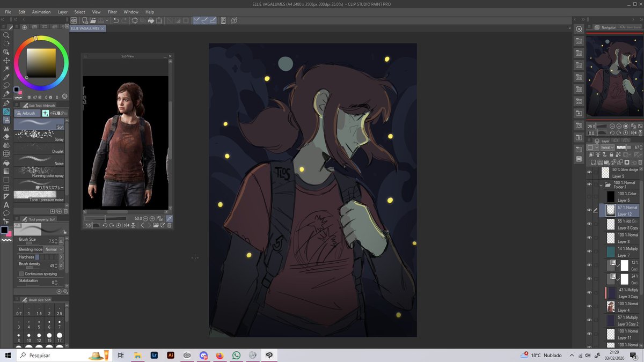Delete the selected airbrush sub tool

(x=66, y=211)
